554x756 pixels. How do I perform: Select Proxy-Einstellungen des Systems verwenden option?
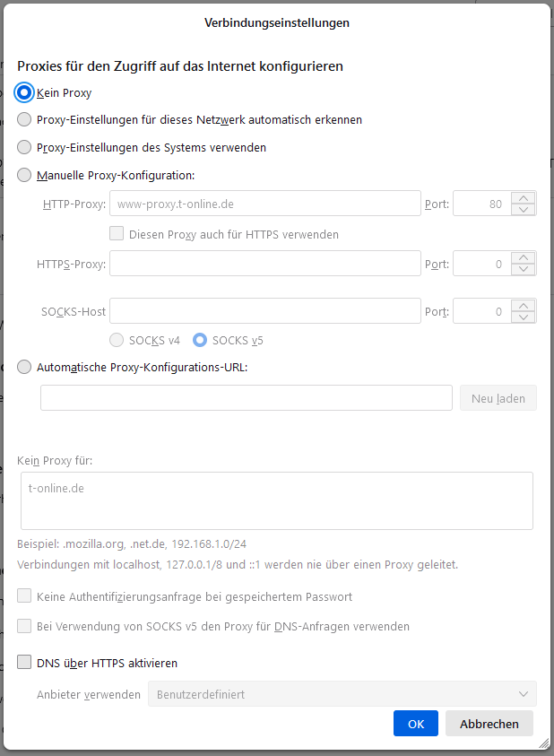tap(25, 147)
